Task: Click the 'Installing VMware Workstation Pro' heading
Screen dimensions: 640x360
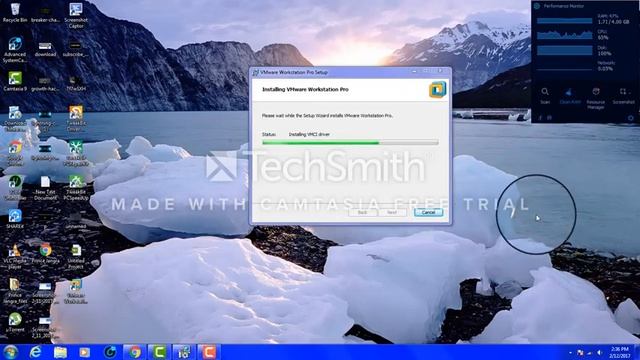Action: pos(305,89)
